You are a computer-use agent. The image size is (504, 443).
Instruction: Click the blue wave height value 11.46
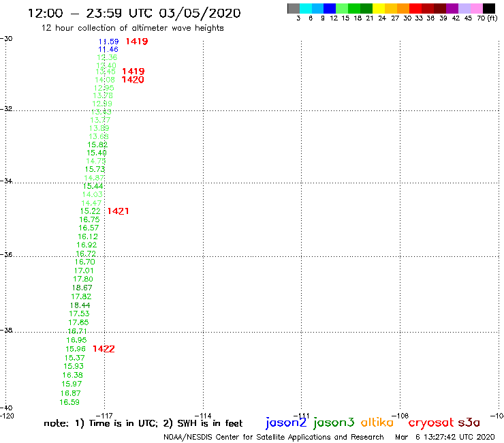pyautogui.click(x=108, y=49)
